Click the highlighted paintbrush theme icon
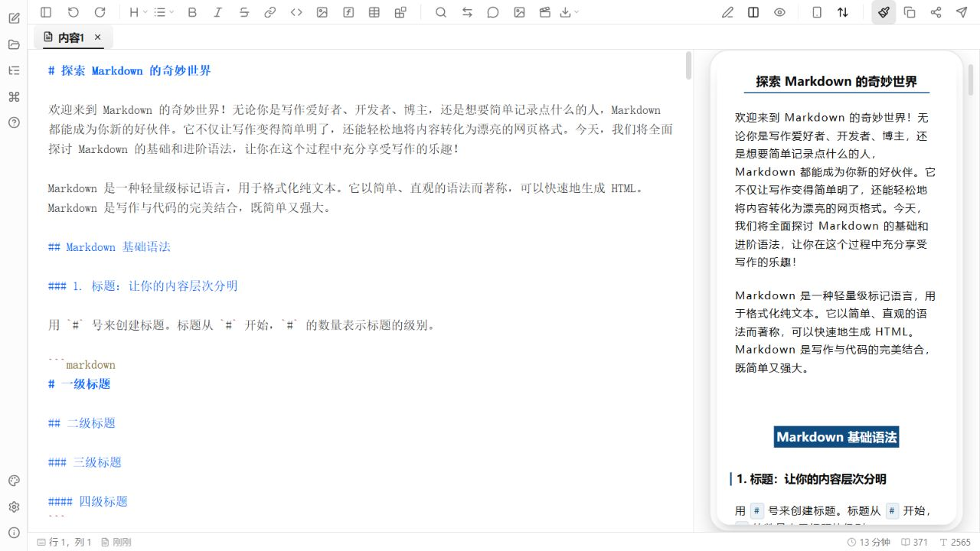980x551 pixels. tap(884, 12)
